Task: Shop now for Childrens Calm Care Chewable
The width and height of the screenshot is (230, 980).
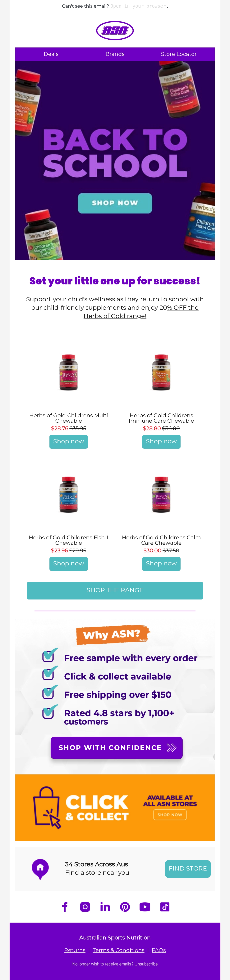Action: click(161, 563)
